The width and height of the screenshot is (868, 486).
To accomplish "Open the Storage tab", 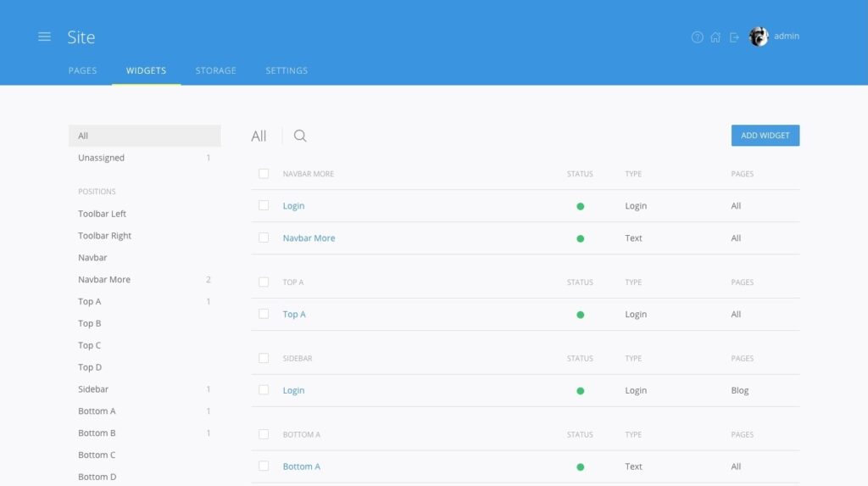I will (x=215, y=70).
